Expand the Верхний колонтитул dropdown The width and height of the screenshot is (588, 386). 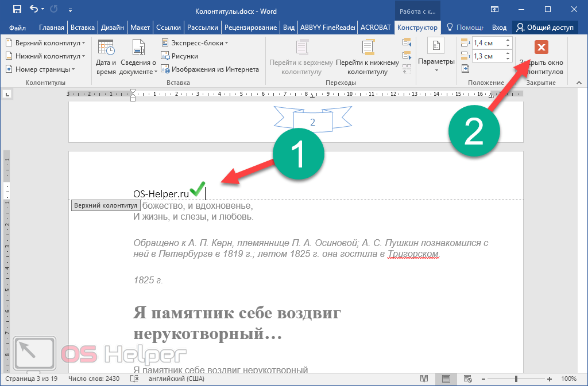(x=45, y=43)
